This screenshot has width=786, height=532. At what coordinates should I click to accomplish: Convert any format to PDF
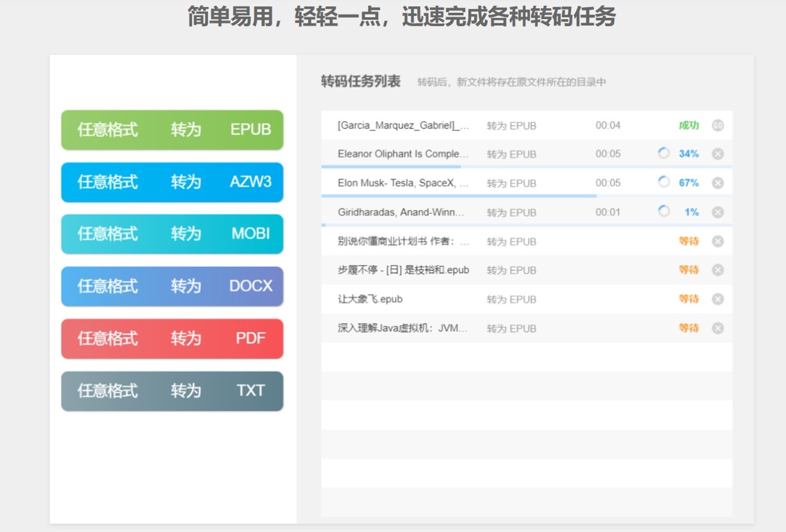[172, 339]
